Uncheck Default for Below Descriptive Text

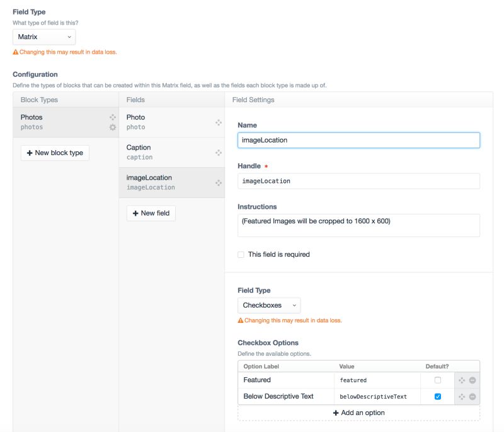(438, 397)
